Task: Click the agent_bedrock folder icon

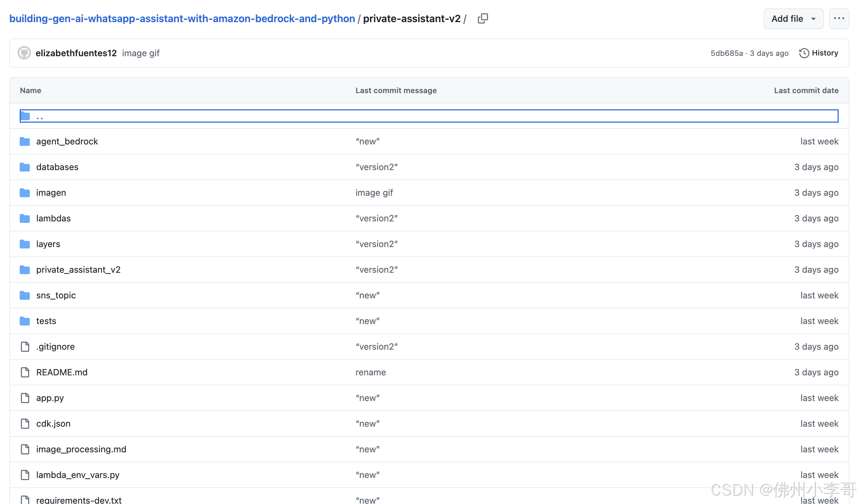Action: click(25, 141)
